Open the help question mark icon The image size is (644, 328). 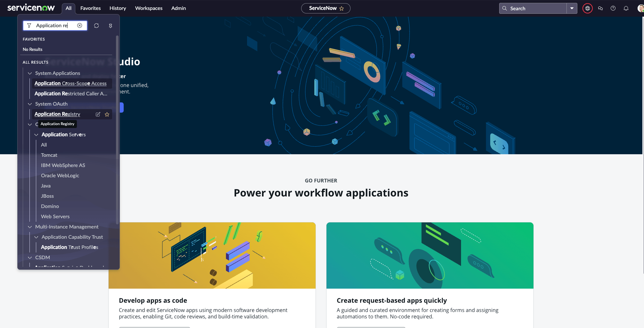tap(613, 8)
